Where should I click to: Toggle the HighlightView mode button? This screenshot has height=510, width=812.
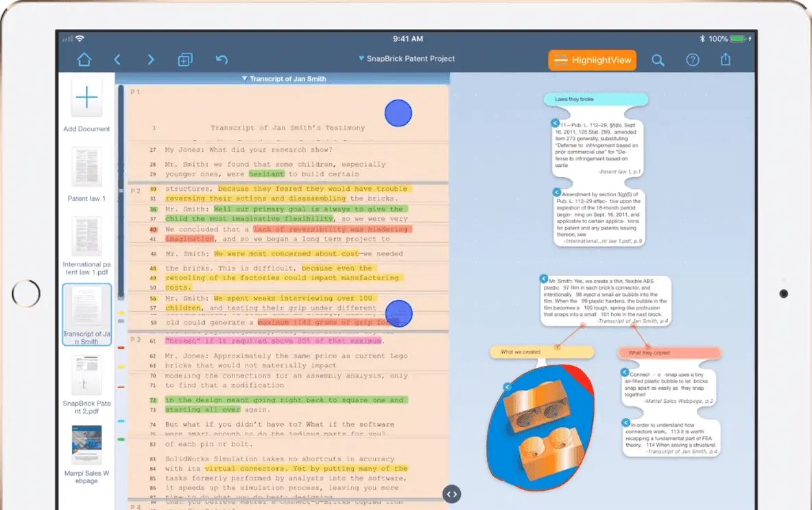pos(593,60)
